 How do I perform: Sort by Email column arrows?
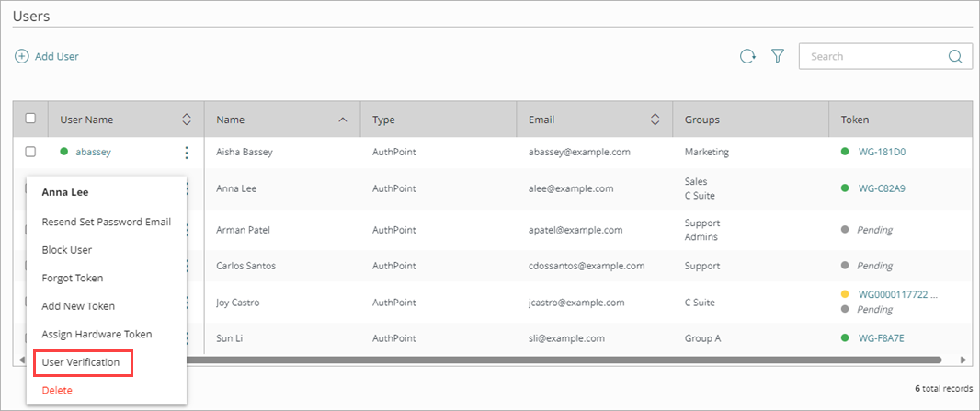(x=655, y=120)
